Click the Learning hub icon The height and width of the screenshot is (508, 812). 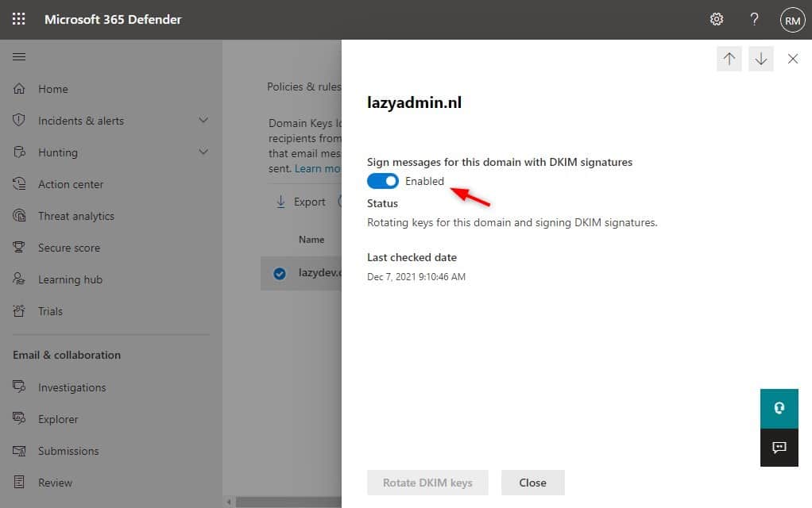tap(19, 279)
